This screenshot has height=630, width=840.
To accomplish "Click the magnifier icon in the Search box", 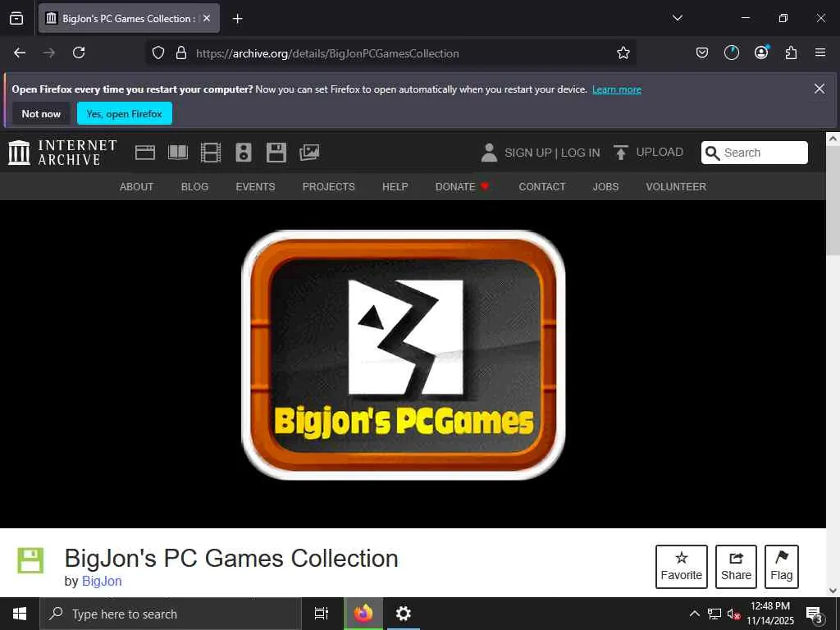I will (x=712, y=153).
